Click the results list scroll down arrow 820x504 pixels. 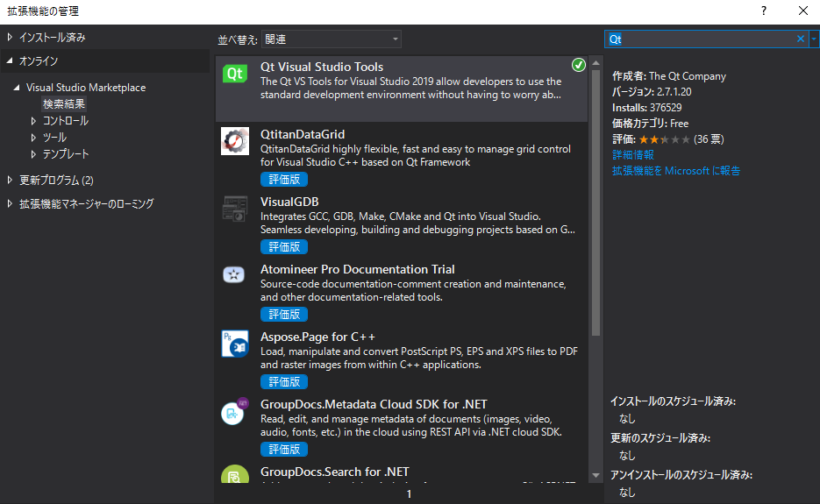(x=595, y=475)
